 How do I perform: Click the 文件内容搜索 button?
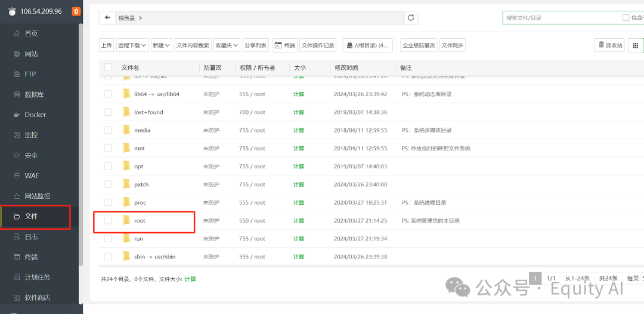[193, 45]
